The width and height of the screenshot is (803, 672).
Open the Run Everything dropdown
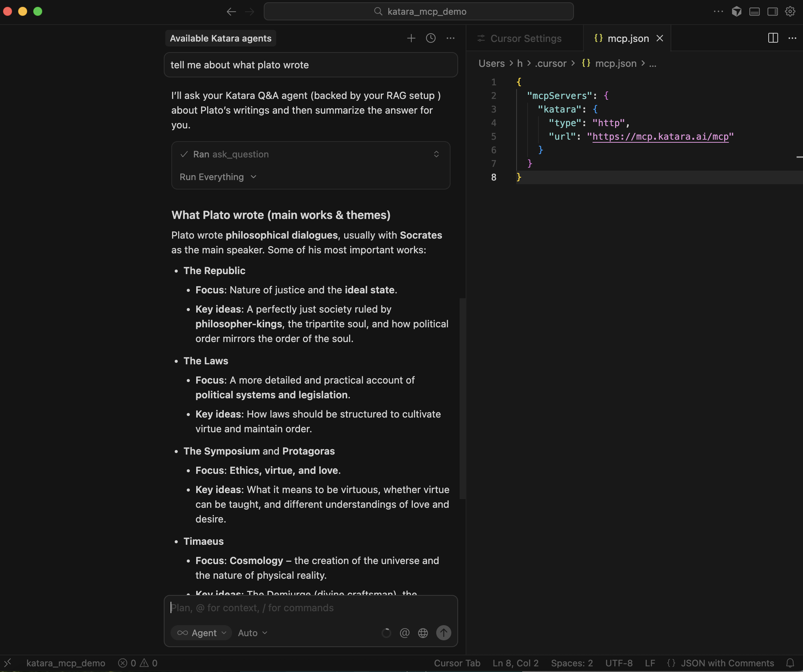tap(218, 177)
